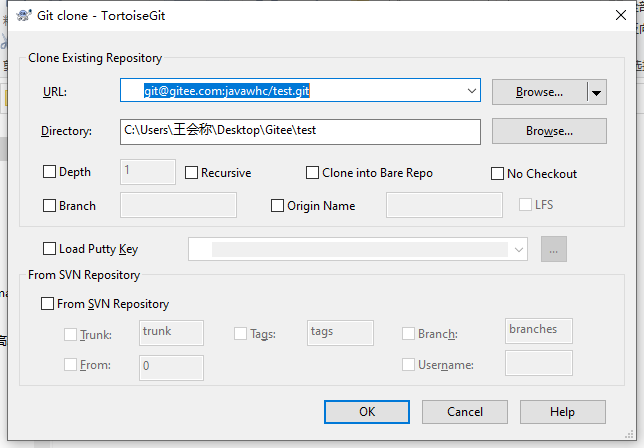Click the dialog resize grip corner

coord(629,434)
